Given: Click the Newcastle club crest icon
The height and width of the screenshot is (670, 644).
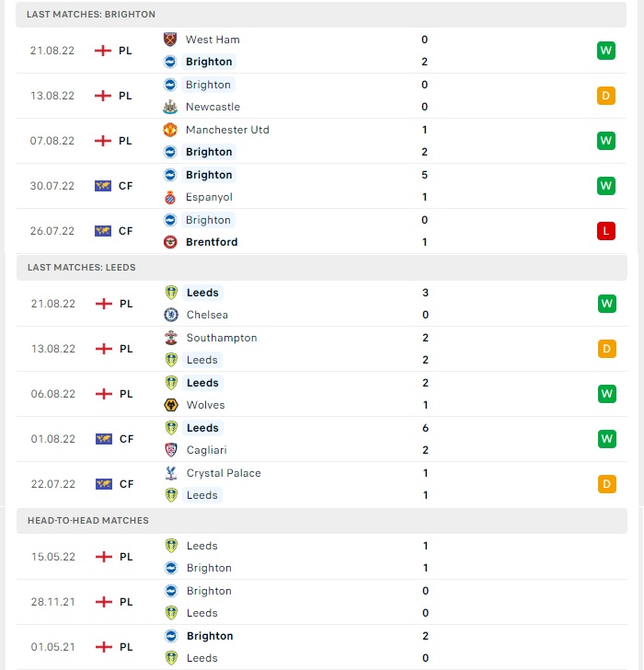Looking at the screenshot, I should pyautogui.click(x=170, y=107).
